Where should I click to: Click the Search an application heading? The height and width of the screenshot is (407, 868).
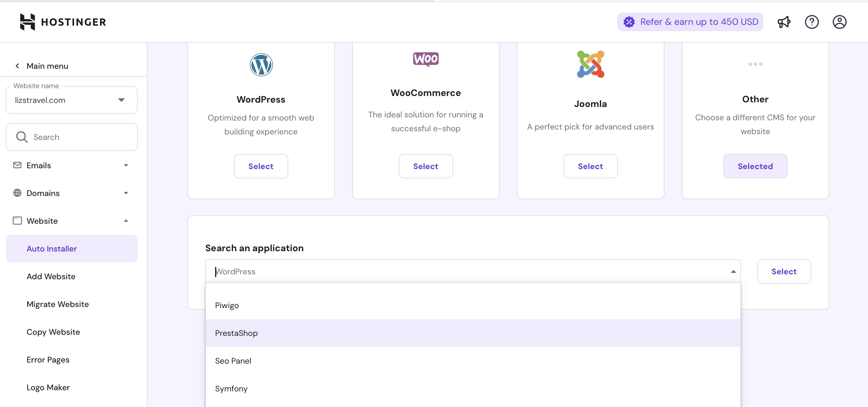tap(254, 248)
